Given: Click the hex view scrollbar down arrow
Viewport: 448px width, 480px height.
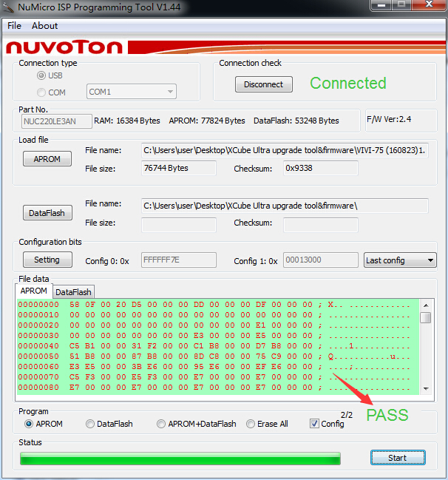Looking at the screenshot, I should 426,388.
